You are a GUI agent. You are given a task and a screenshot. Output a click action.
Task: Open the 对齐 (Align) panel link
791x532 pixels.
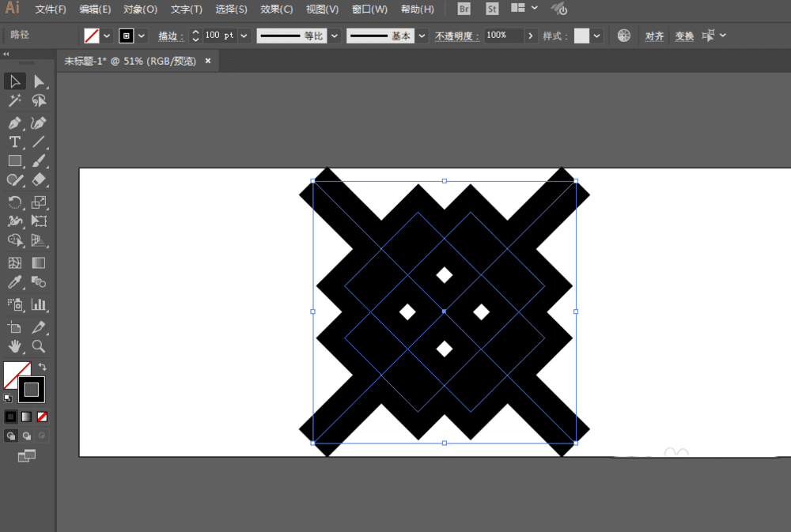654,36
